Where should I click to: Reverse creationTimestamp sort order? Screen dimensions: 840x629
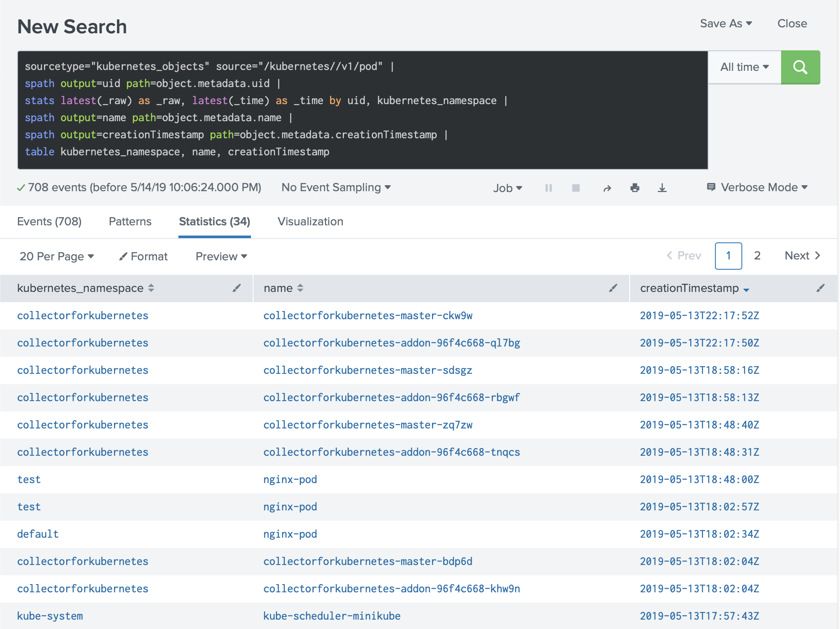point(694,288)
